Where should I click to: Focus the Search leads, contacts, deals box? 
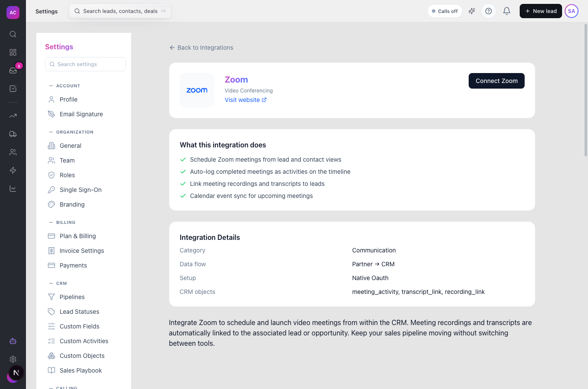point(120,11)
